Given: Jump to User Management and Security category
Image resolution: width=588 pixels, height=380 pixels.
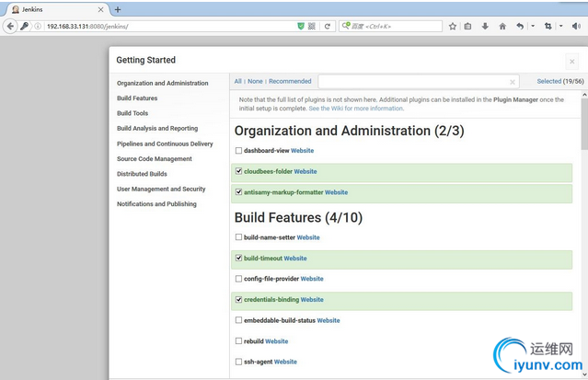Looking at the screenshot, I should pyautogui.click(x=161, y=189).
